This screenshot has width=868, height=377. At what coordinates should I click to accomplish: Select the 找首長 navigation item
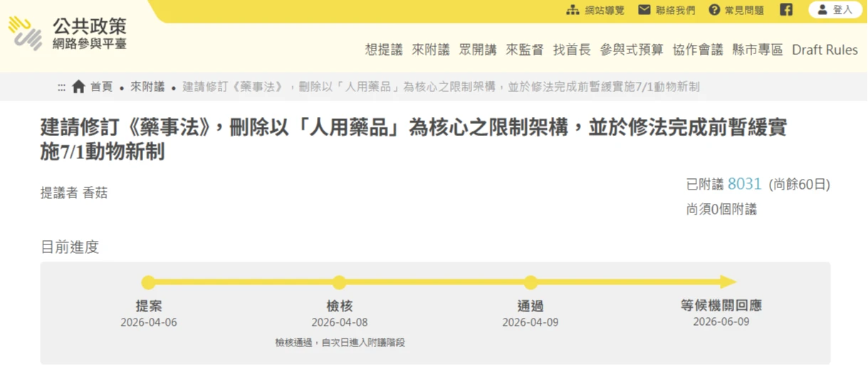tap(572, 50)
